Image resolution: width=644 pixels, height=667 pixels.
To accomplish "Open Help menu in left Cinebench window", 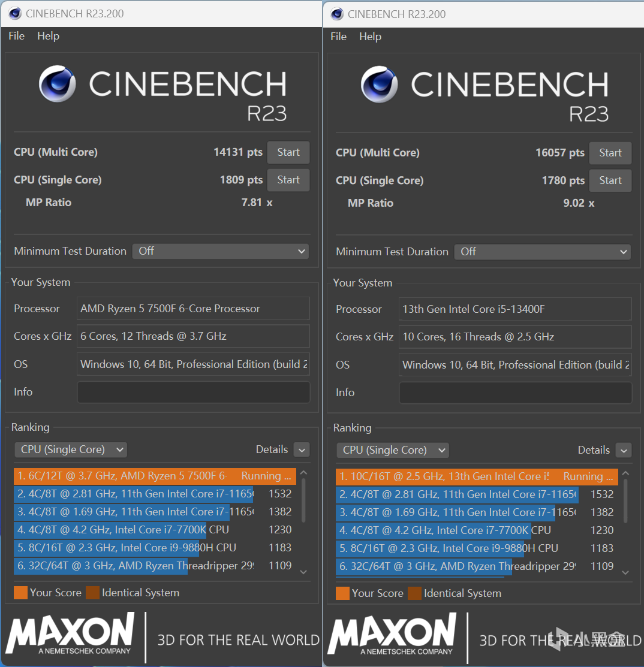I will (48, 36).
